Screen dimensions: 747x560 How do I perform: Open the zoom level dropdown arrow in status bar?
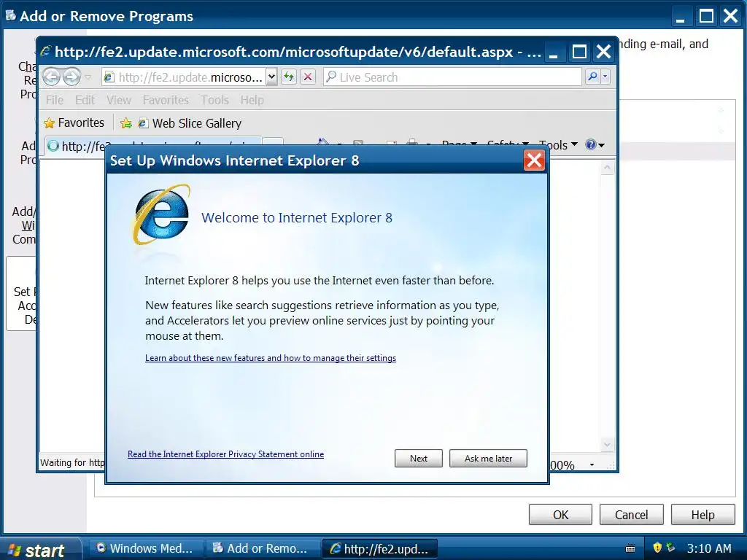[592, 464]
